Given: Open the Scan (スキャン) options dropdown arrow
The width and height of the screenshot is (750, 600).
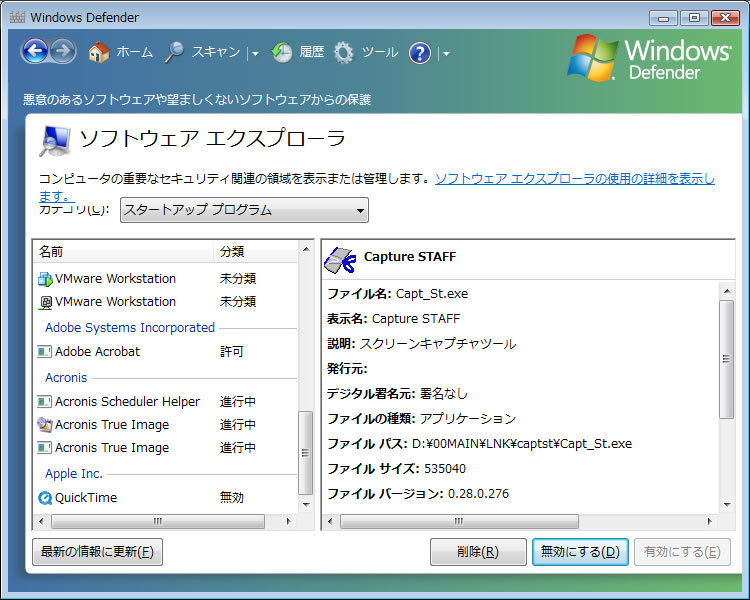Looking at the screenshot, I should click(255, 54).
